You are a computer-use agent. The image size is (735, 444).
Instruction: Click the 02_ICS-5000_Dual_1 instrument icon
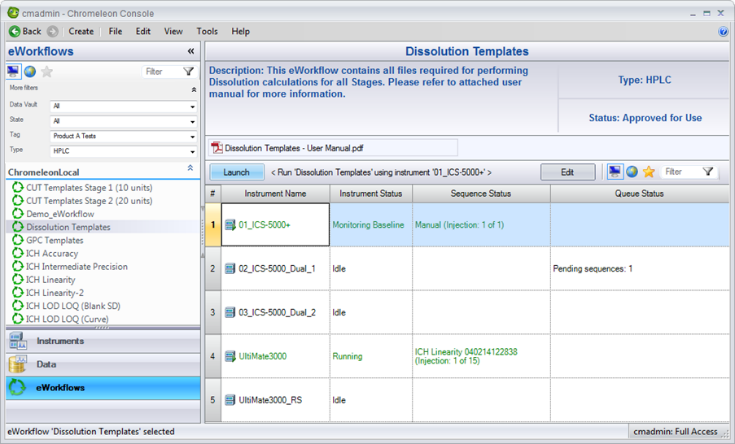point(230,268)
